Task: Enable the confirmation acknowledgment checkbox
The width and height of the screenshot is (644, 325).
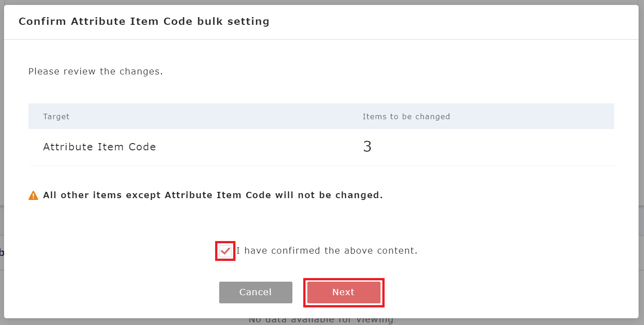Action: coord(225,251)
